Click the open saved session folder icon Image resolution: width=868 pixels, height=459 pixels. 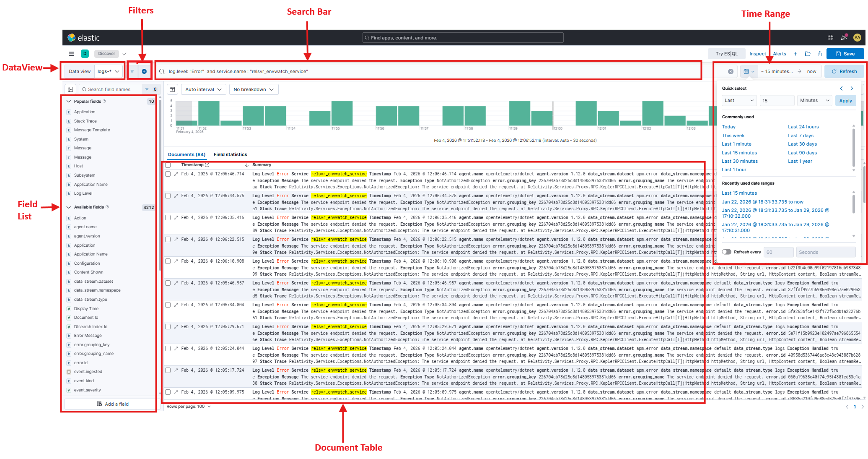808,54
